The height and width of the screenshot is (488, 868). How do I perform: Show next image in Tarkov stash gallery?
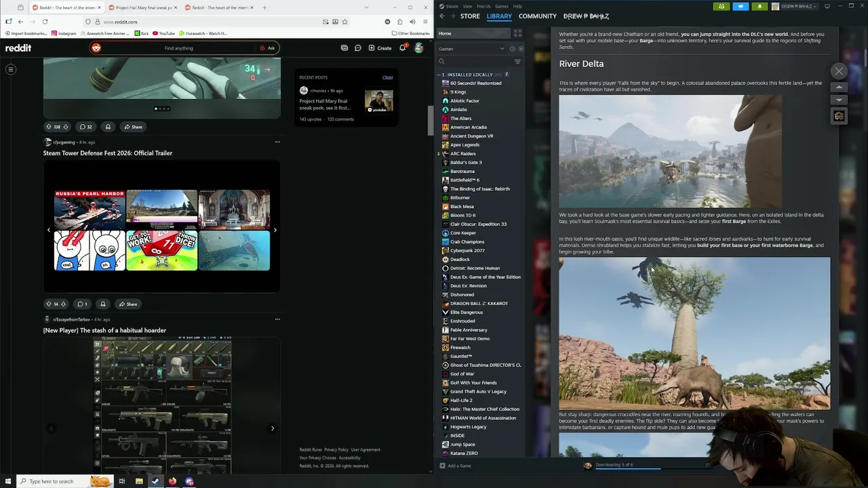pos(273,428)
